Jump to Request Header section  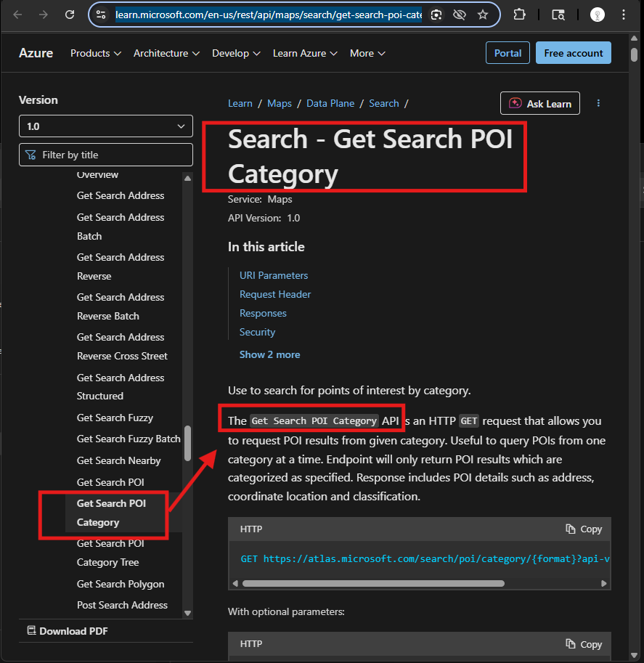275,294
